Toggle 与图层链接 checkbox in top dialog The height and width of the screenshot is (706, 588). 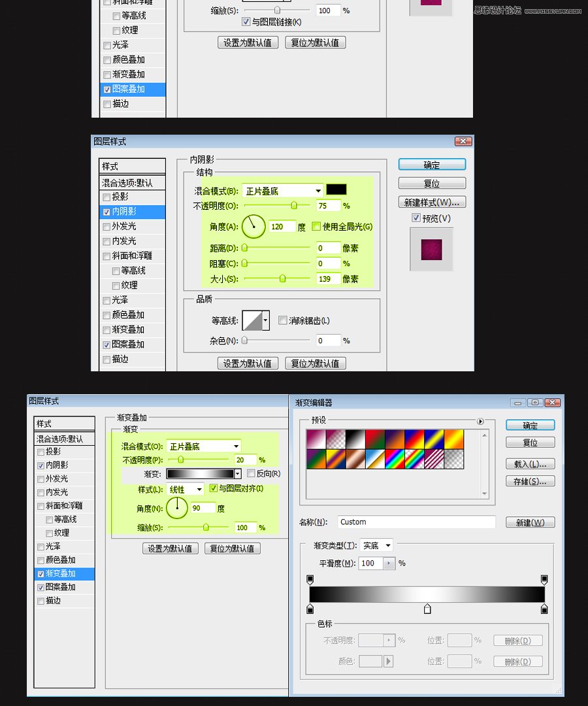[246, 21]
